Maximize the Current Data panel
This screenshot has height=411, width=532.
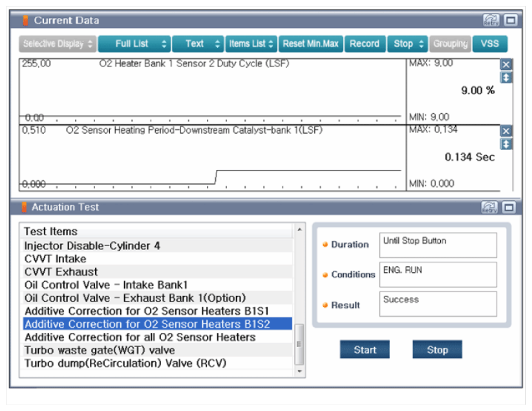tap(511, 21)
